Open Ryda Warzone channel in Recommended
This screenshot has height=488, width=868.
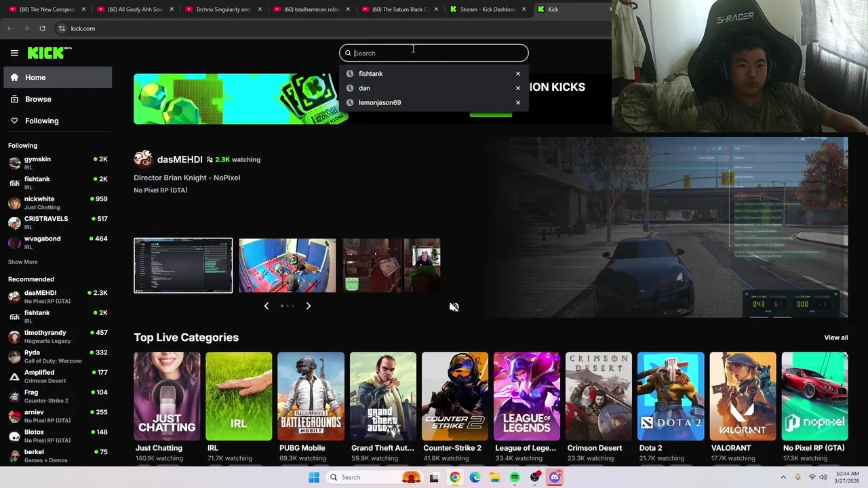pos(58,357)
